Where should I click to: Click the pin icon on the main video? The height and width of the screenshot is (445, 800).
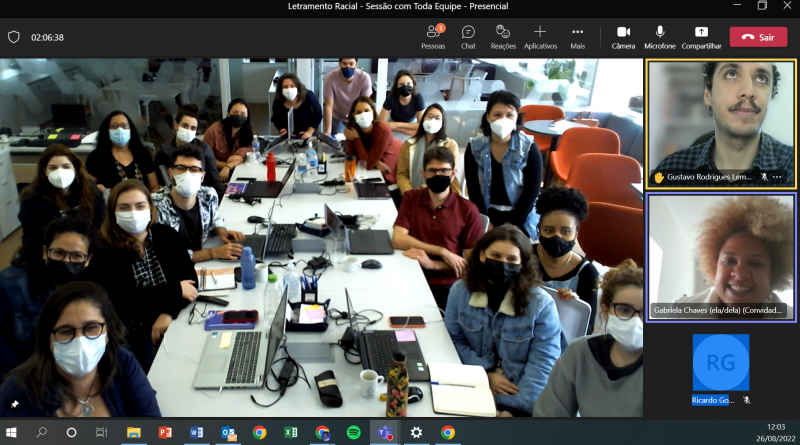pos(14,404)
